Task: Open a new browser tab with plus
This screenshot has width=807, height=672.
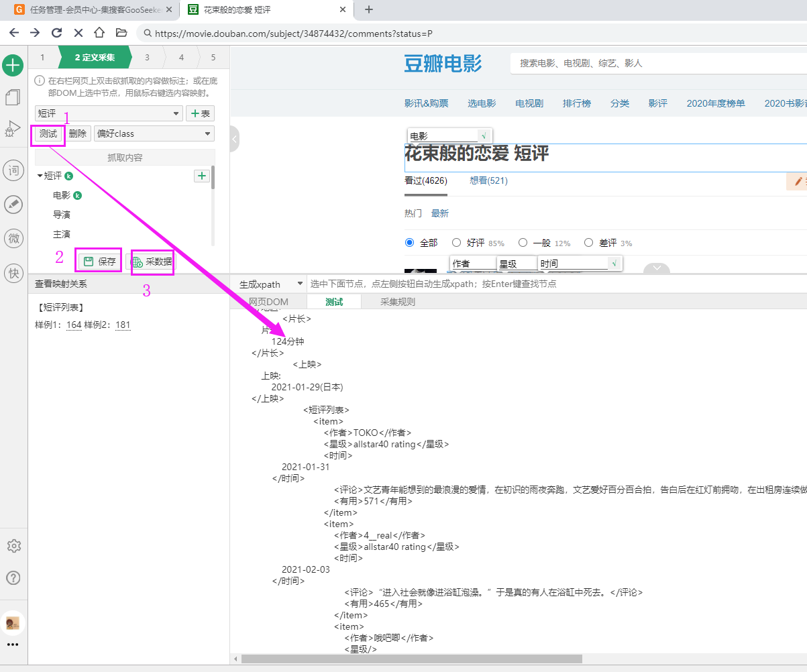Action: 368,9
